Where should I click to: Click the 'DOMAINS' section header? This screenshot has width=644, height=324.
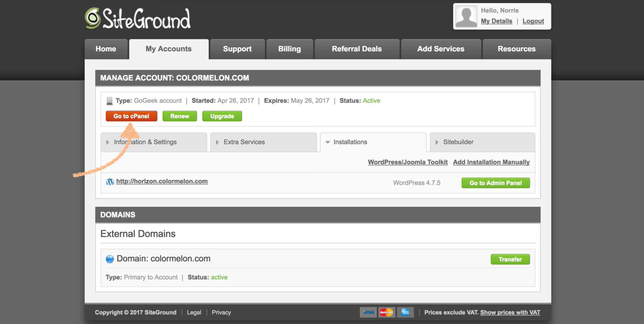click(x=118, y=215)
